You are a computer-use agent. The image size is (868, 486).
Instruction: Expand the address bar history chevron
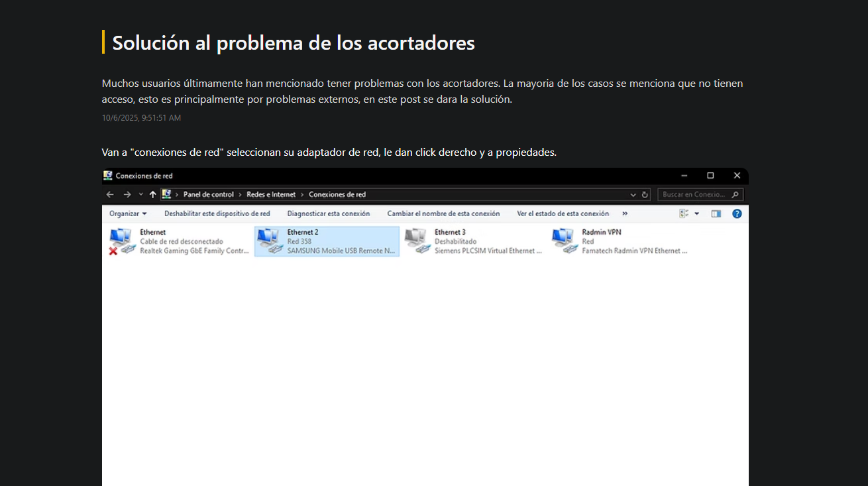click(x=633, y=194)
